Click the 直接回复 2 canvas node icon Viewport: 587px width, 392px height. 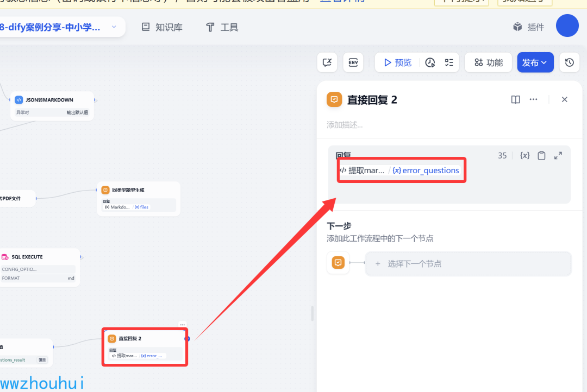[x=112, y=338]
